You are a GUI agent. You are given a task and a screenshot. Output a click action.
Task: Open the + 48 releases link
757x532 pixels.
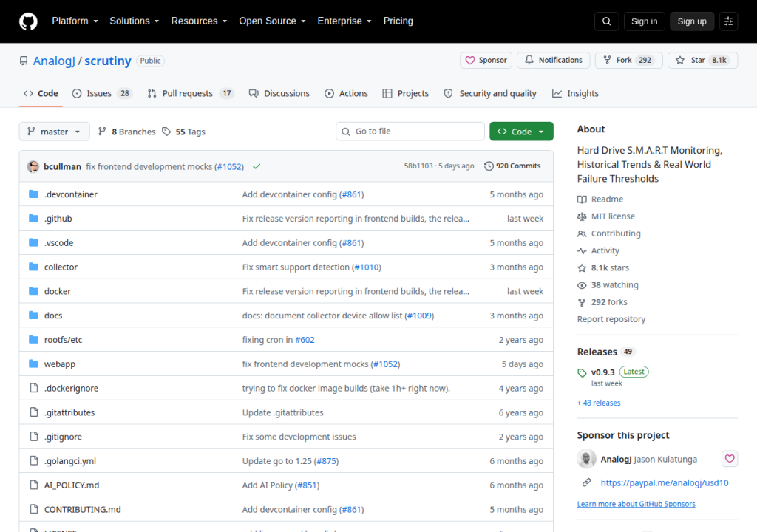tap(599, 403)
